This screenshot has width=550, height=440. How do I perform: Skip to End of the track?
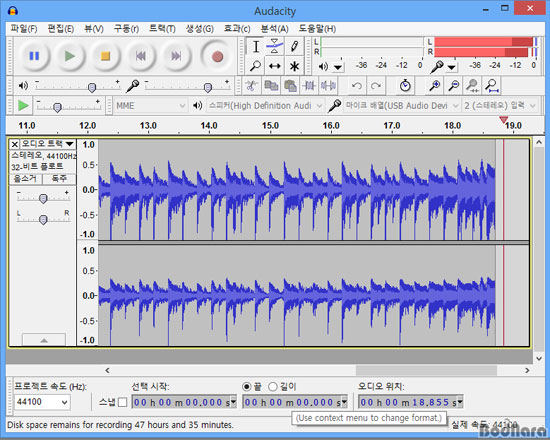point(176,56)
